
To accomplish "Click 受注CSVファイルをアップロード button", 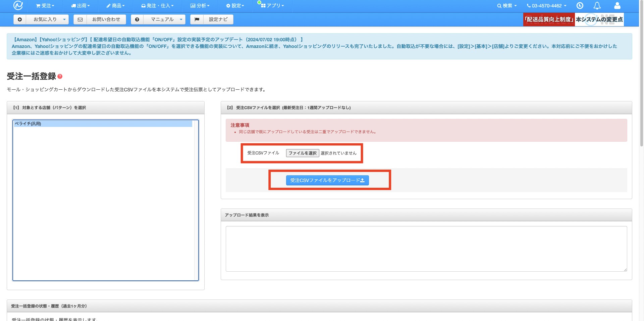I will click(x=327, y=180).
